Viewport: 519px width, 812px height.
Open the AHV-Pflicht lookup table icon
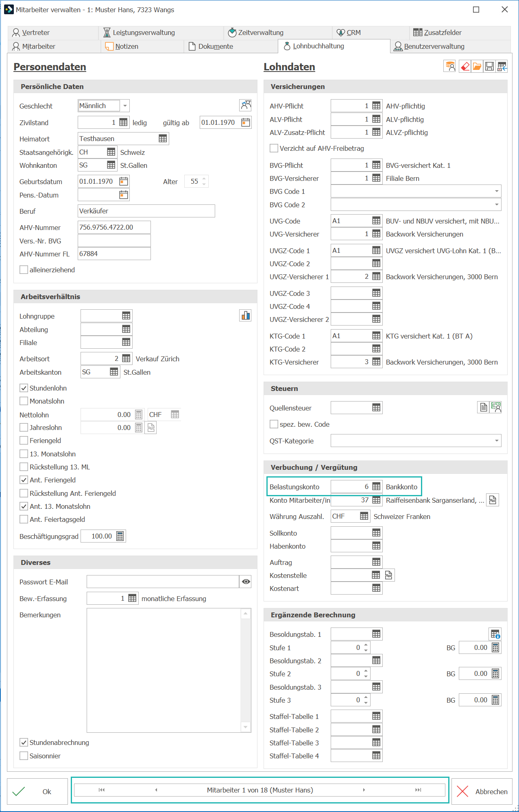point(377,106)
